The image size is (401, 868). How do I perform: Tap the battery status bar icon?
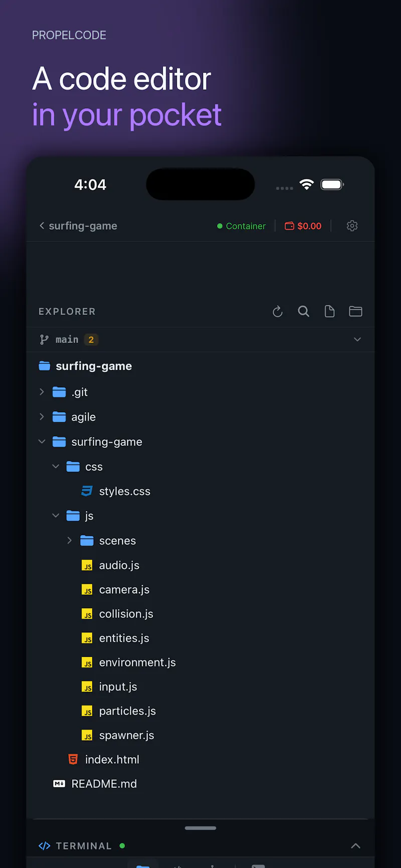(x=332, y=185)
